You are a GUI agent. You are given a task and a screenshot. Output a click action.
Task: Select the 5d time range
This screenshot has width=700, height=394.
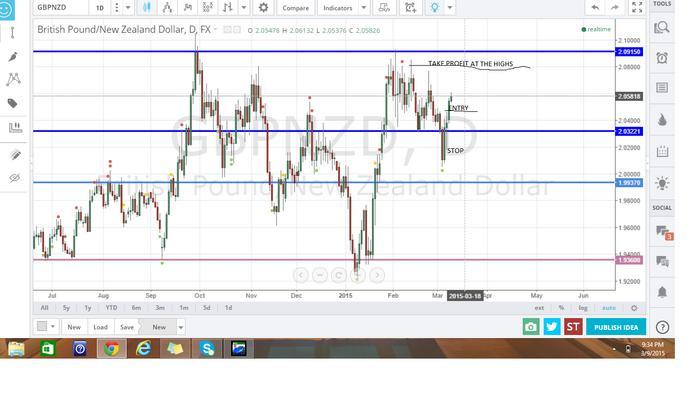pyautogui.click(x=206, y=307)
